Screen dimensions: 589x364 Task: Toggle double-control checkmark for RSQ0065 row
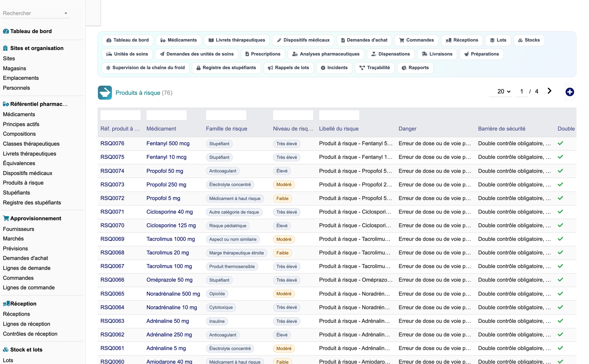[560, 294]
